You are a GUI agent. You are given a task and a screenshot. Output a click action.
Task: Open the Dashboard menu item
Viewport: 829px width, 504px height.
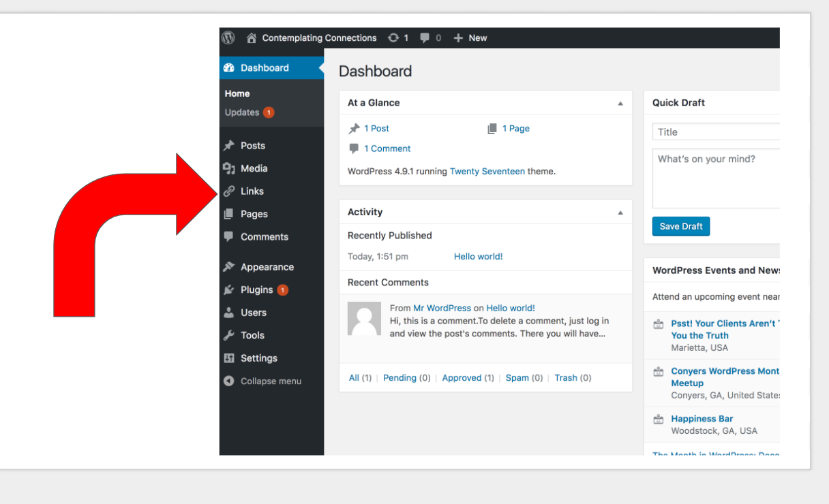(x=271, y=68)
